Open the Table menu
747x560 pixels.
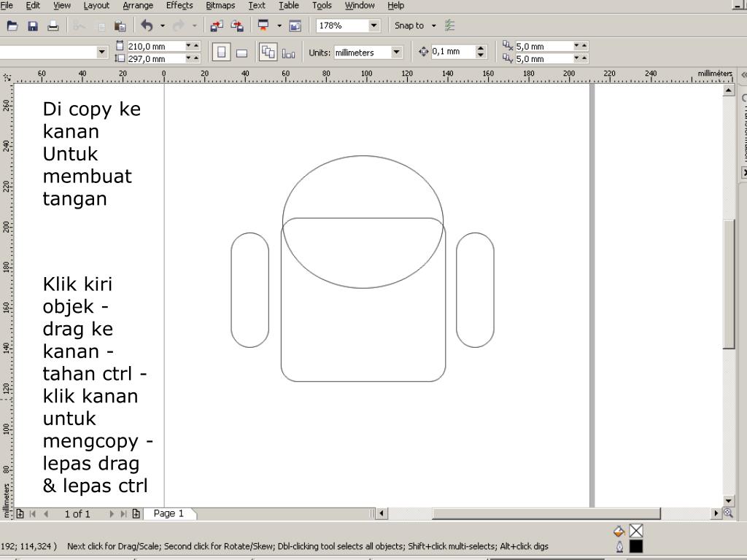pos(289,6)
